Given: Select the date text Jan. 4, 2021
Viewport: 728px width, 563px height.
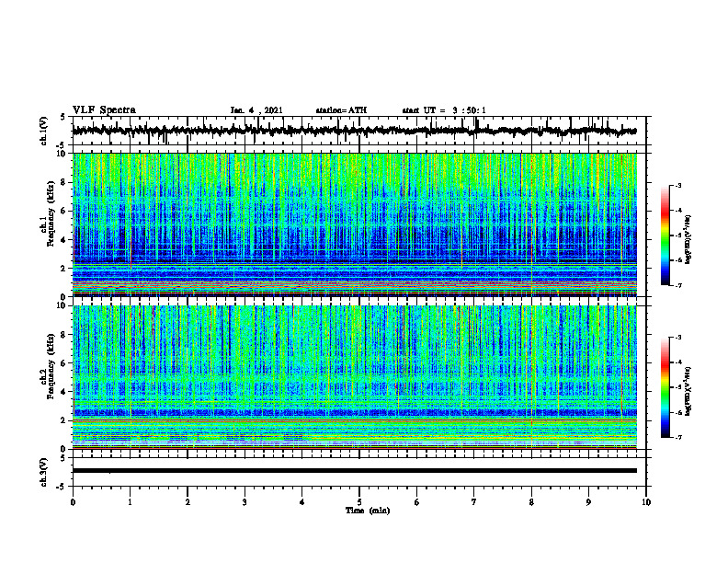Looking at the screenshot, I should tap(256, 110).
